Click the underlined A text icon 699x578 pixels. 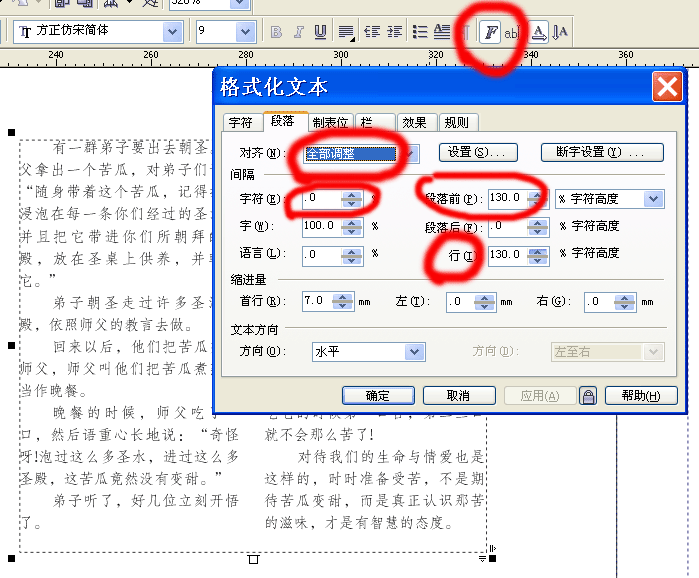pos(539,32)
